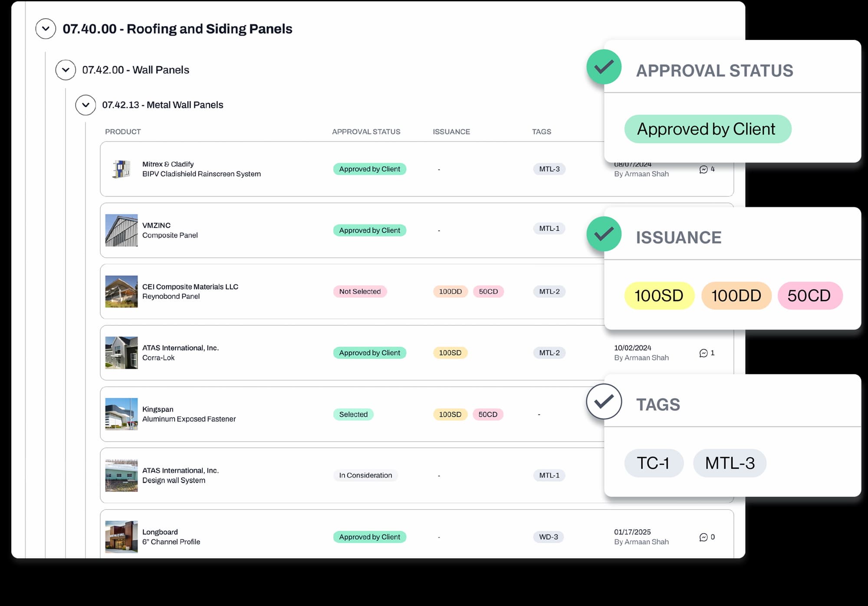Image resolution: width=868 pixels, height=606 pixels.
Task: Collapse 07.42.00 Wall Panels section
Action: coord(66,70)
